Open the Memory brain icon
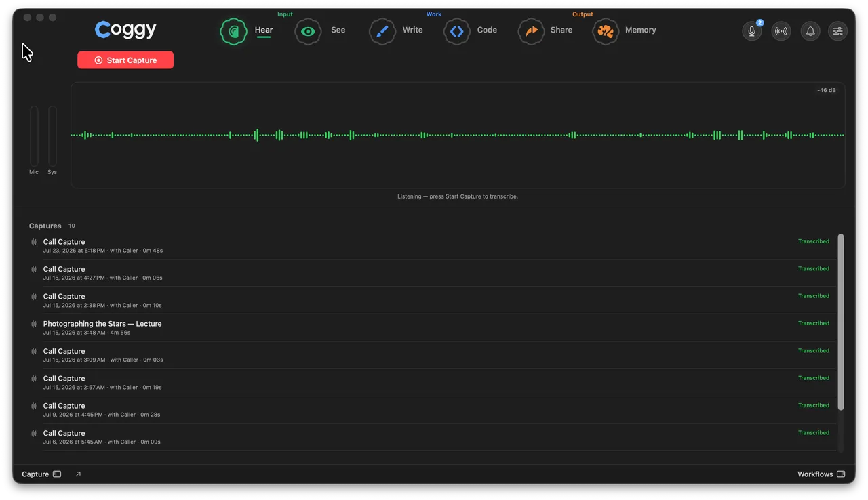 coord(606,31)
